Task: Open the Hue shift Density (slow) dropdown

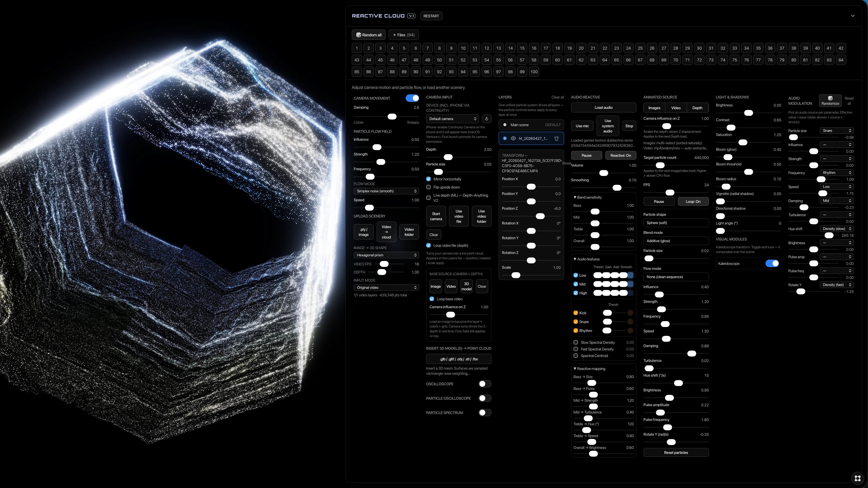Action: (836, 229)
